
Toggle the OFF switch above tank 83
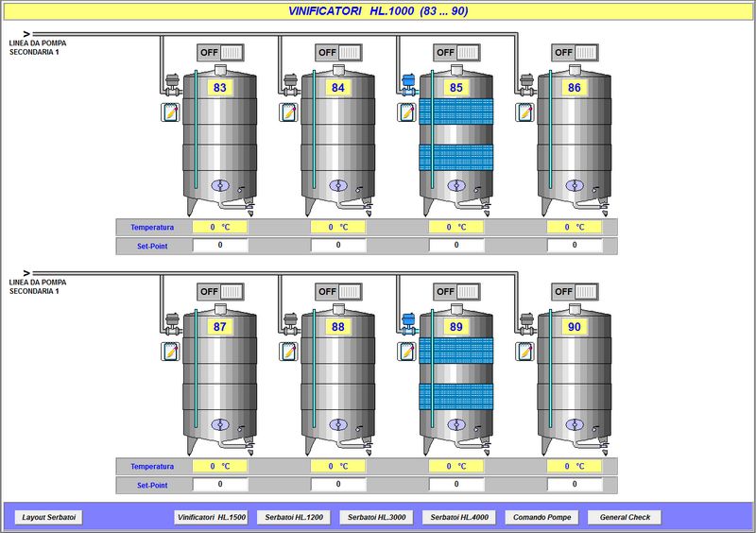[220, 52]
